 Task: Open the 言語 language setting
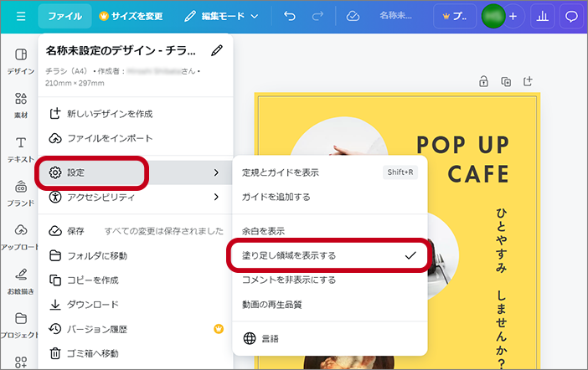pyautogui.click(x=330, y=338)
